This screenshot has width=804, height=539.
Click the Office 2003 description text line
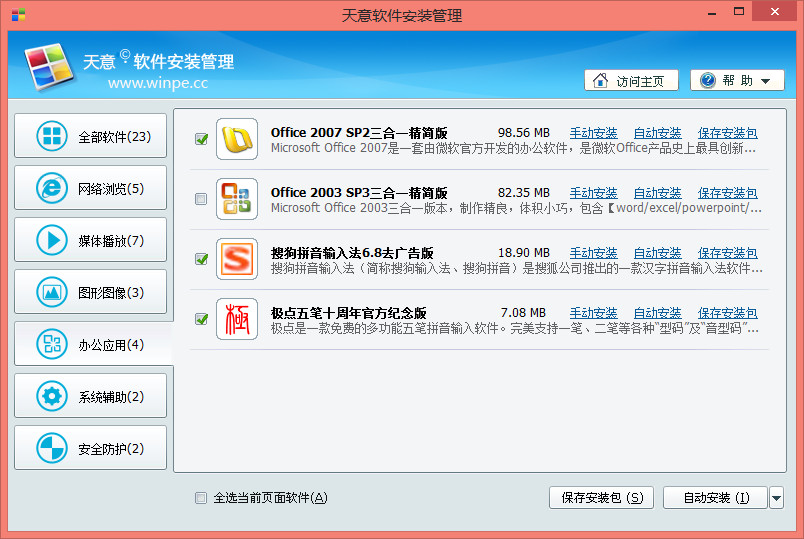(x=516, y=208)
